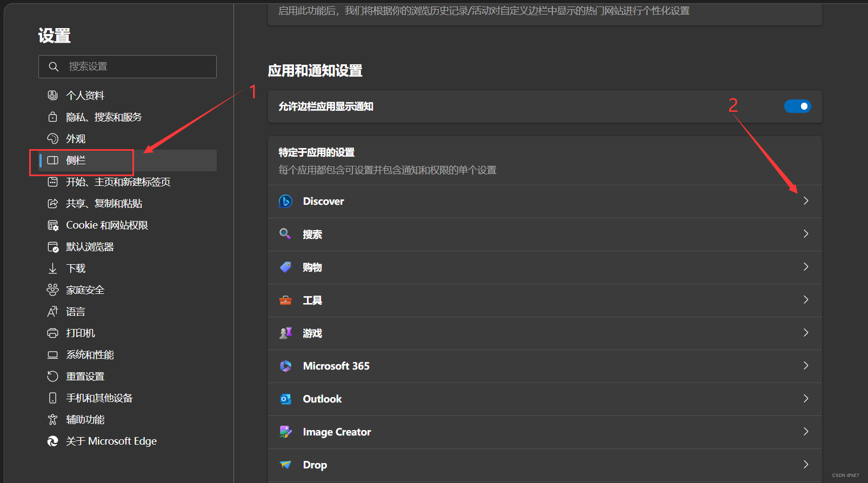Image resolution: width=868 pixels, height=483 pixels.
Task: Click the 系统和性能 laptop icon
Action: tap(52, 355)
